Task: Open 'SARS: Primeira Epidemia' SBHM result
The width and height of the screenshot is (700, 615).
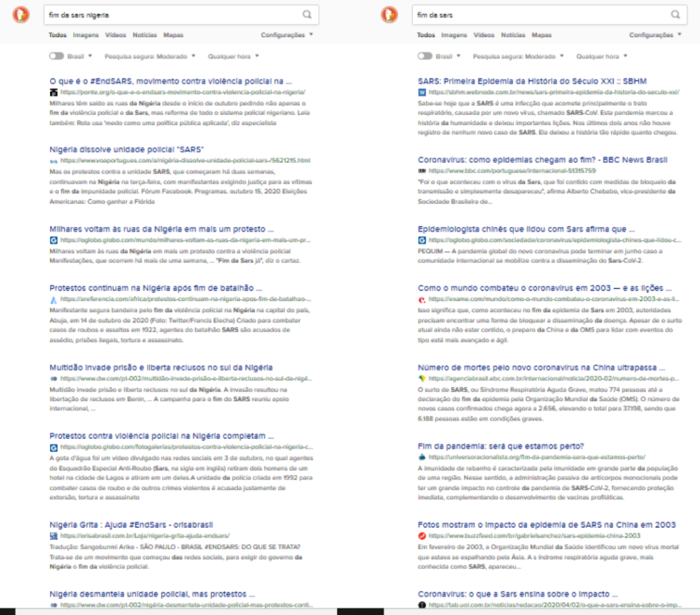Action: click(532, 81)
